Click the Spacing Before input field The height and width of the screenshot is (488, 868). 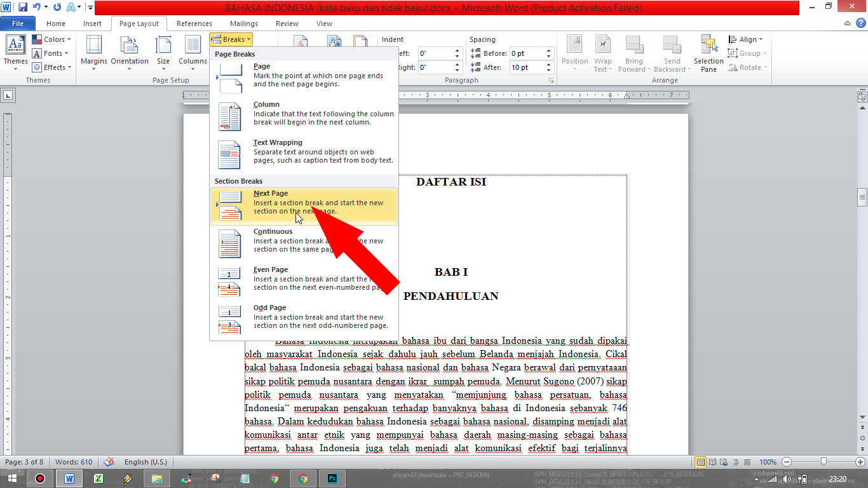click(527, 53)
